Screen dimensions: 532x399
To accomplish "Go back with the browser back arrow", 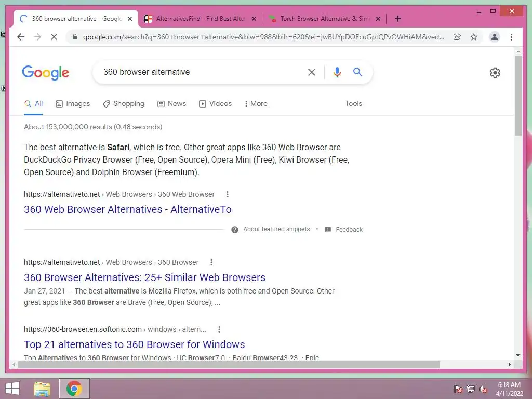I will [x=21, y=37].
